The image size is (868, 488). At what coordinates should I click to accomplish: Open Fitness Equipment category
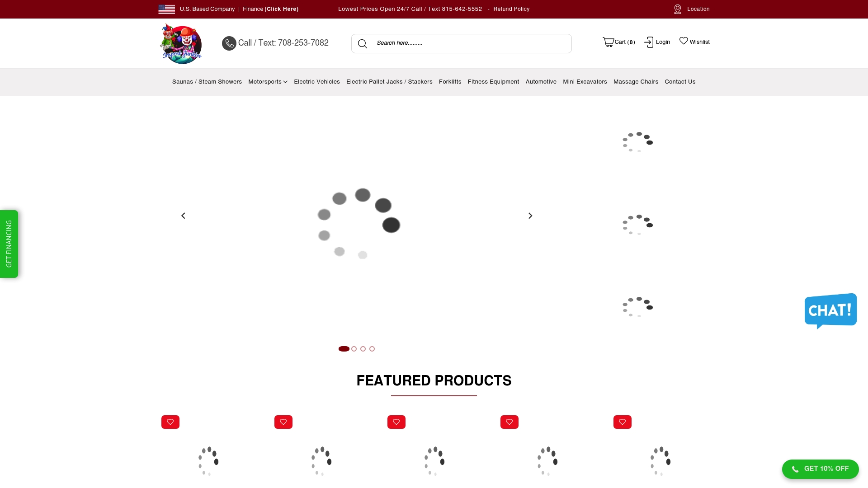coord(493,82)
